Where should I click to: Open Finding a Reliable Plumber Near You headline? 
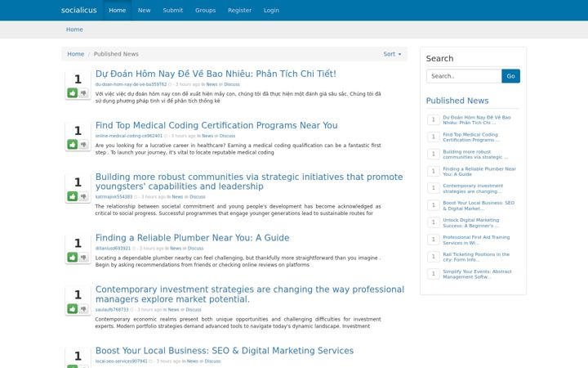pos(193,238)
